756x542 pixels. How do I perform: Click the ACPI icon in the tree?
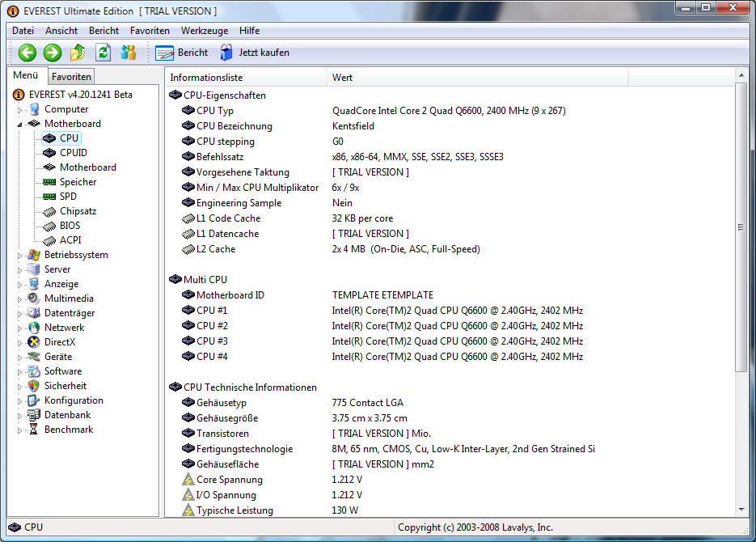coord(49,240)
